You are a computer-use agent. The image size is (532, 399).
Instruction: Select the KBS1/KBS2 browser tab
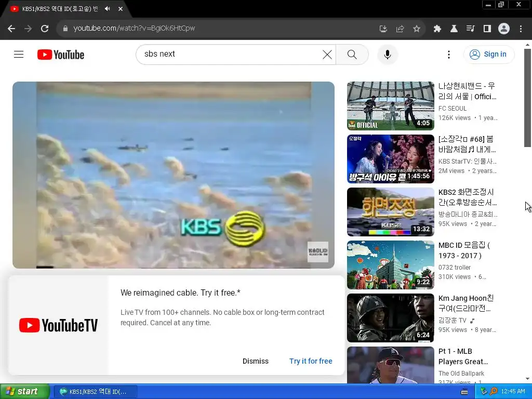coord(60,9)
